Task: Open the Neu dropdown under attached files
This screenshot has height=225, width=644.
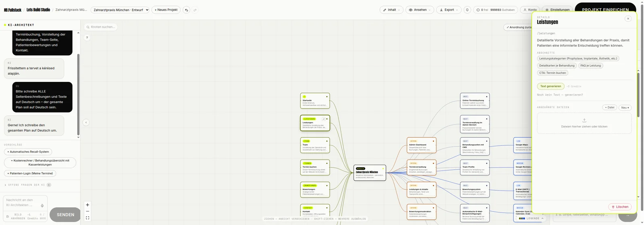Action: coord(625,108)
